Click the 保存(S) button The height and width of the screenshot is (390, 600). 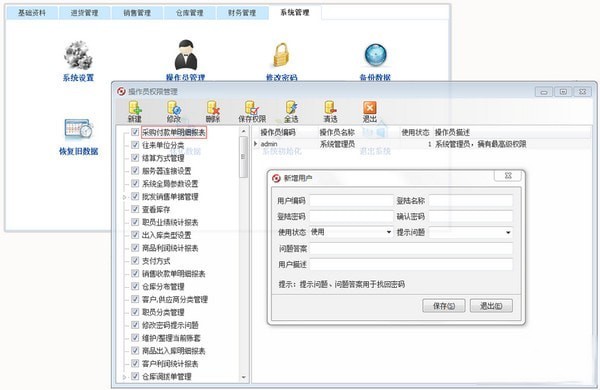pyautogui.click(x=444, y=306)
